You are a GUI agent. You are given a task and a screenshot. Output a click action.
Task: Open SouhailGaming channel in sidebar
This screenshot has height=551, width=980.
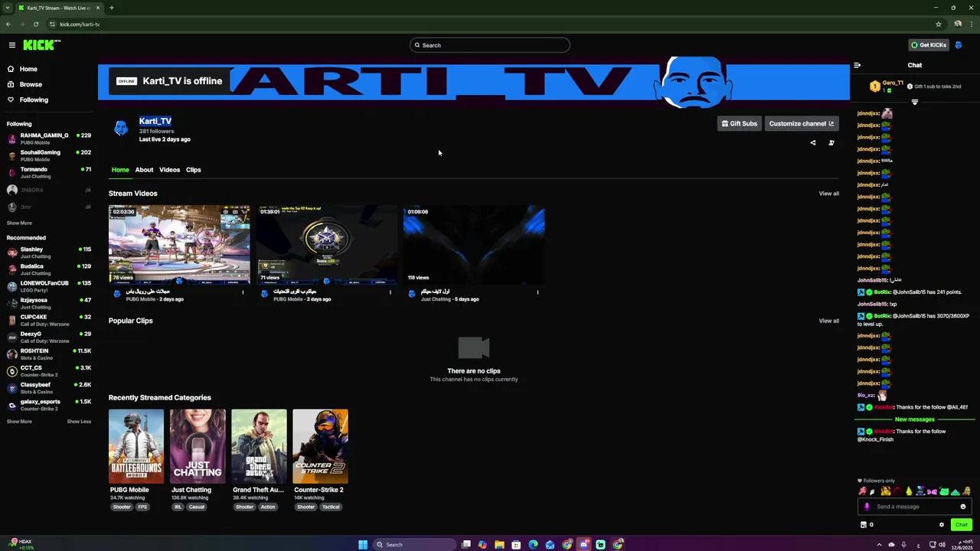tap(49, 155)
